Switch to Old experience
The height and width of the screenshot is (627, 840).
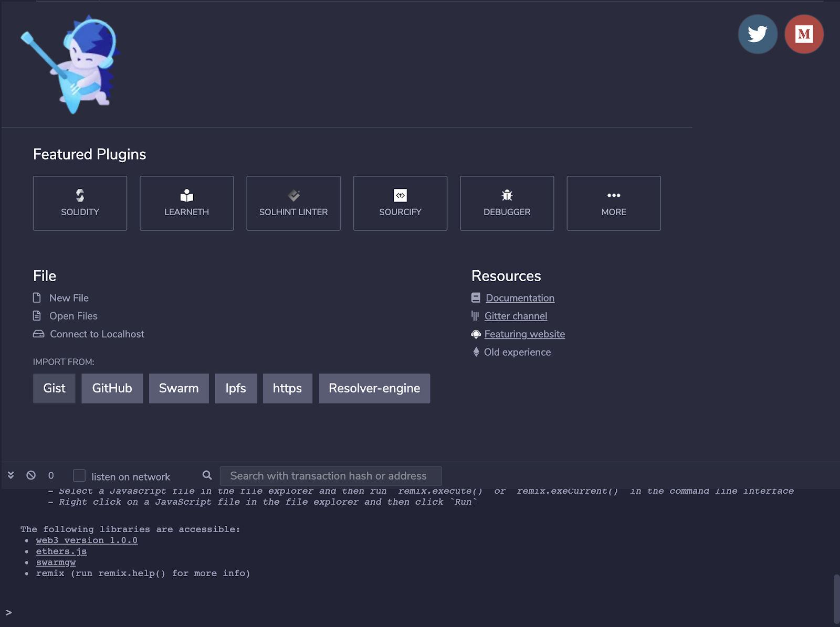[x=518, y=352]
